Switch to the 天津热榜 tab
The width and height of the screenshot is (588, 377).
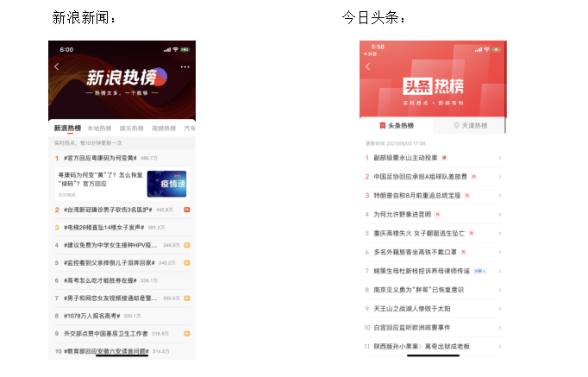tap(469, 126)
